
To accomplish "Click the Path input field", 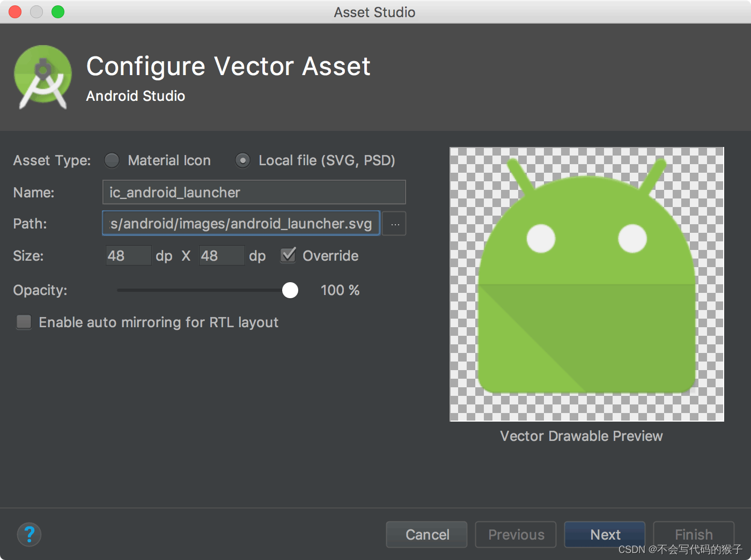I will 241,223.
